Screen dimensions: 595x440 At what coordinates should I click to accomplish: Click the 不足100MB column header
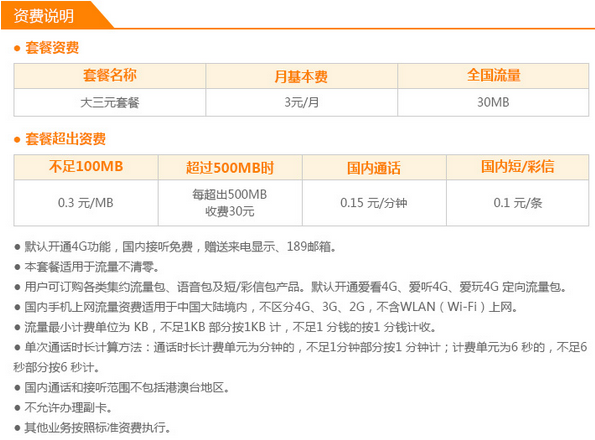[86, 167]
